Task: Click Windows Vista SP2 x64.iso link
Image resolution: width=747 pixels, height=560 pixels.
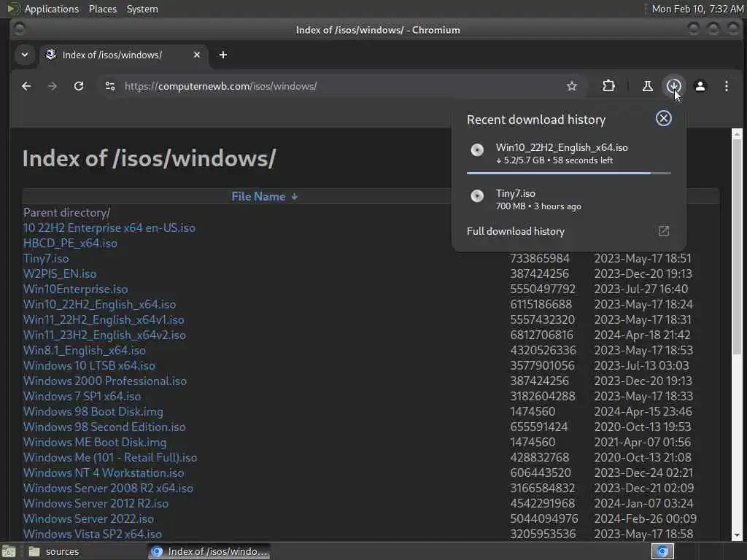Action: pos(93,534)
